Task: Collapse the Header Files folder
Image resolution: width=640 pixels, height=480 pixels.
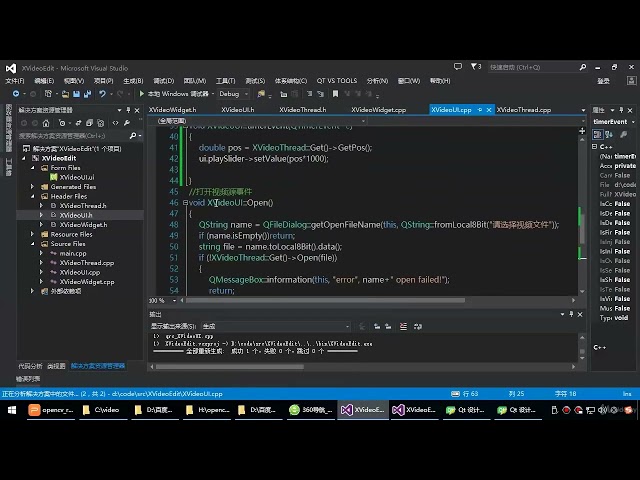Action: click(x=32, y=196)
